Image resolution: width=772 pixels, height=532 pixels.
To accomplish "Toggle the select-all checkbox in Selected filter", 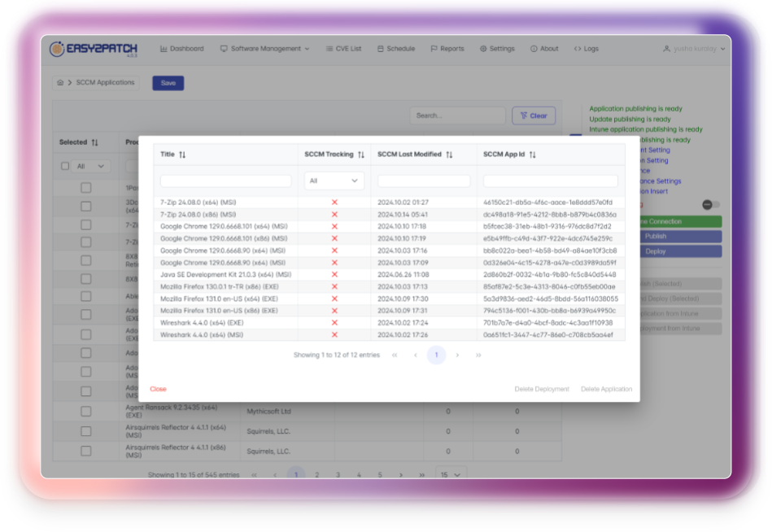I will point(65,166).
